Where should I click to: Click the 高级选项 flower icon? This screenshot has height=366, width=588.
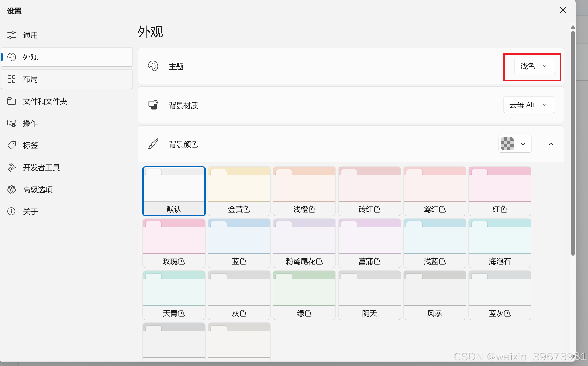pos(12,189)
